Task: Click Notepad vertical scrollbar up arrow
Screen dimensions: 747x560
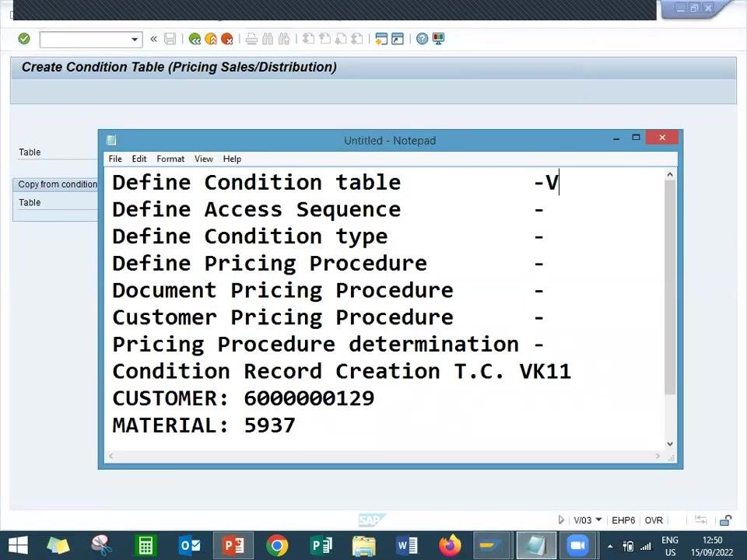Action: click(670, 175)
